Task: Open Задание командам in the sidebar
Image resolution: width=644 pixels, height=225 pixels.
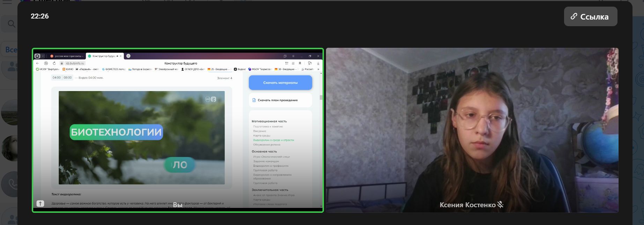Action: tap(266, 161)
